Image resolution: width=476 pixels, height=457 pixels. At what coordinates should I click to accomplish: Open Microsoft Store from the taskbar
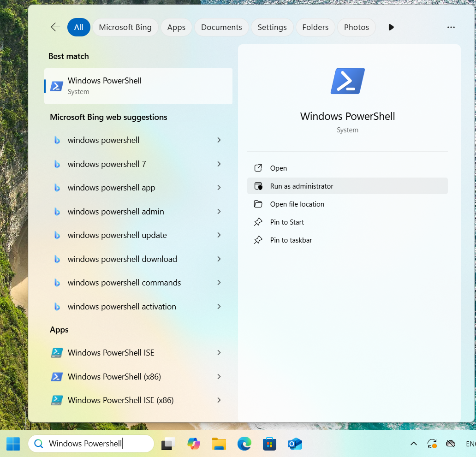269,444
